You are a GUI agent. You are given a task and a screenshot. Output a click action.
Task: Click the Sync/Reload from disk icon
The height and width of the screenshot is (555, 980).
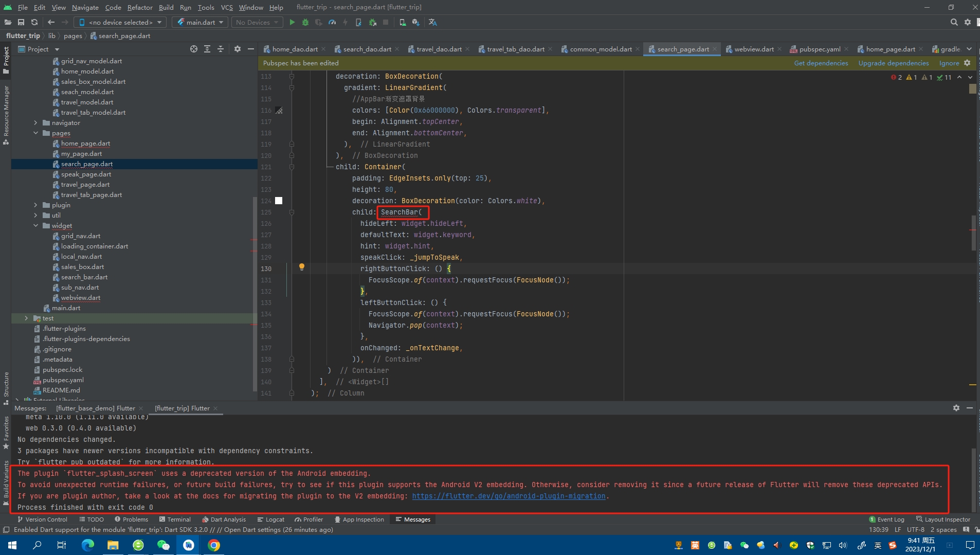coord(34,22)
